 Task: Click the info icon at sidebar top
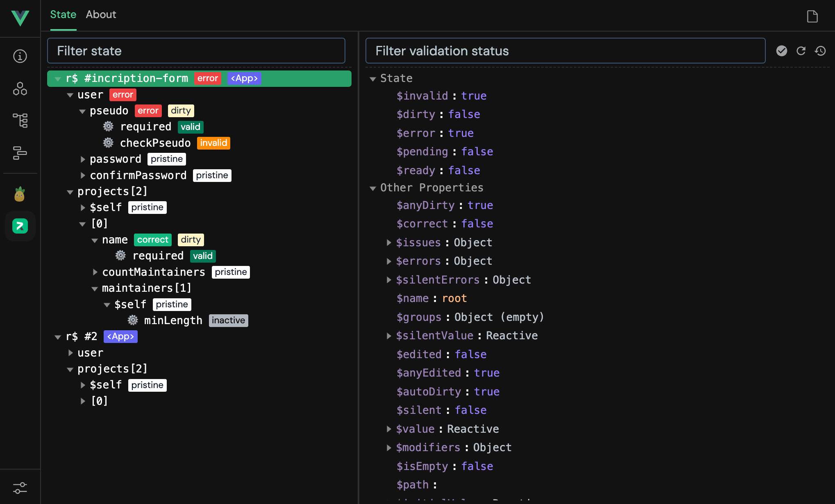click(x=20, y=56)
